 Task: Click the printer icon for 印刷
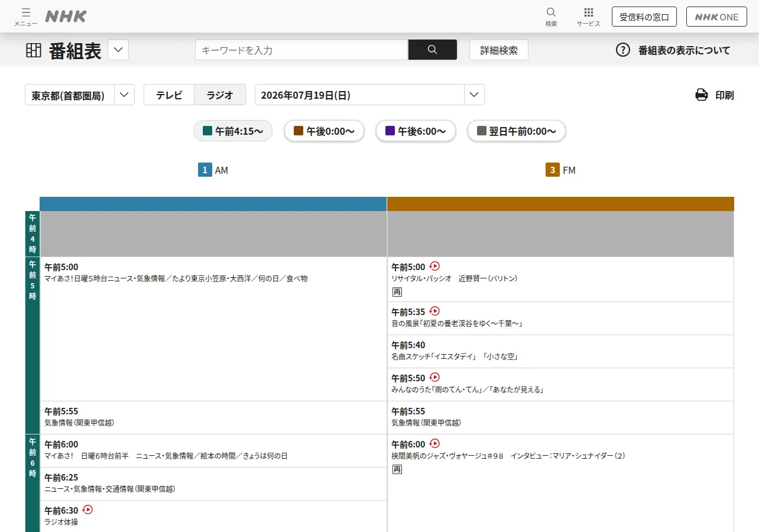coord(702,95)
